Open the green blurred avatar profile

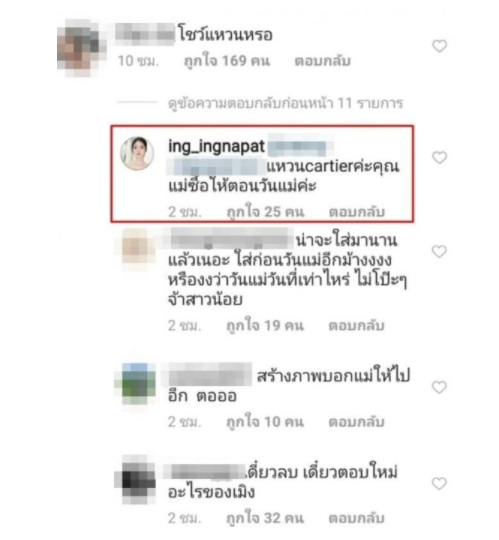(x=135, y=384)
